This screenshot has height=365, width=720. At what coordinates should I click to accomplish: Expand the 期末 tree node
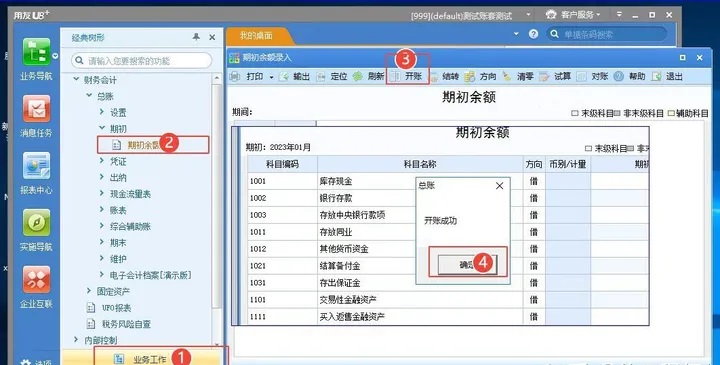click(x=102, y=242)
